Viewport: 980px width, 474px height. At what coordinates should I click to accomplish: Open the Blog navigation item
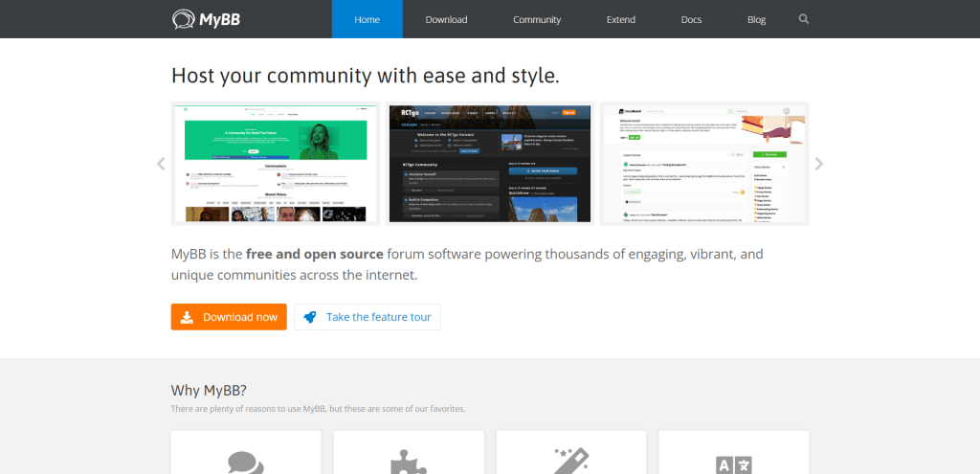pyautogui.click(x=756, y=19)
